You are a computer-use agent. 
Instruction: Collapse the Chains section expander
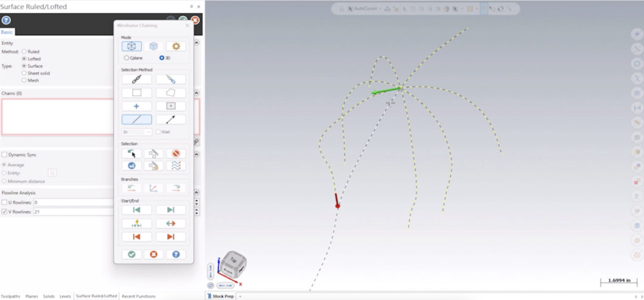point(197,93)
